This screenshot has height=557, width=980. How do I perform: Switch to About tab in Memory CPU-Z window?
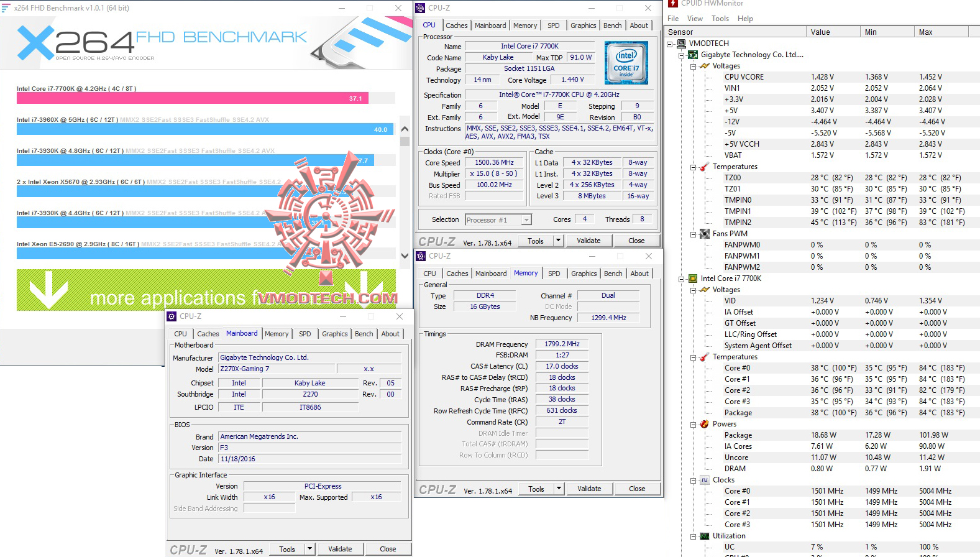[639, 274]
